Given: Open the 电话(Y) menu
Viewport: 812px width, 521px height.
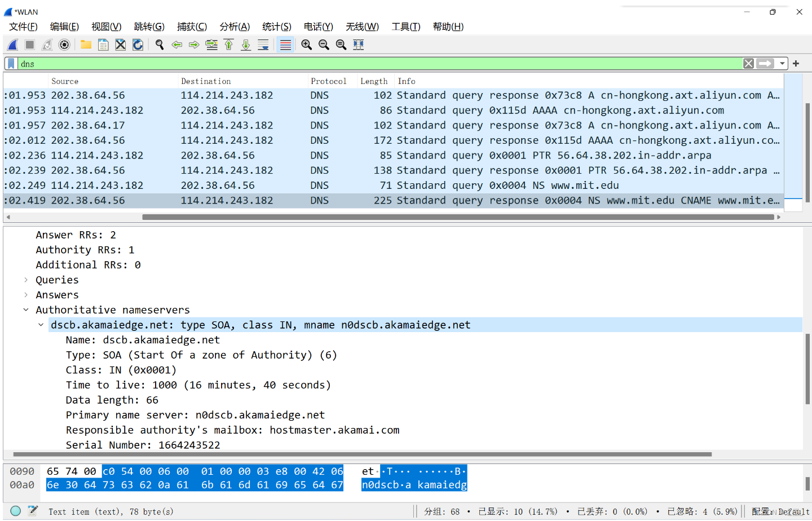Looking at the screenshot, I should (319, 27).
